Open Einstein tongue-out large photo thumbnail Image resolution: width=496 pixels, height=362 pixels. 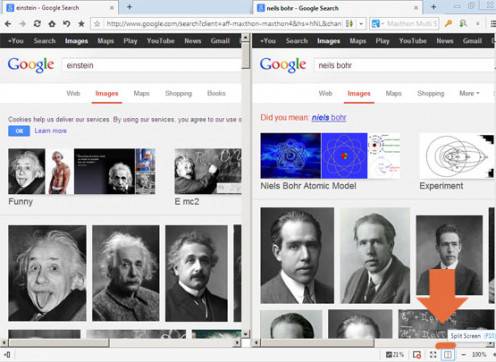click(x=47, y=273)
